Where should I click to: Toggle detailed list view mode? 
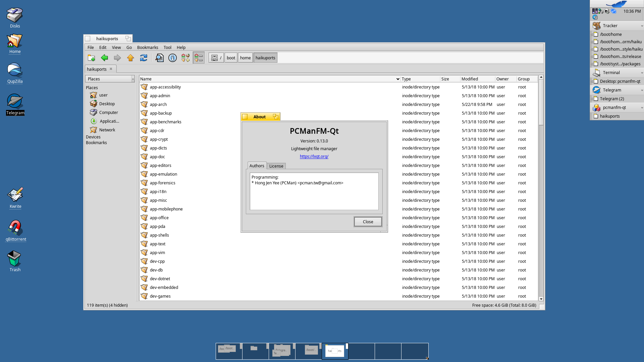(199, 58)
